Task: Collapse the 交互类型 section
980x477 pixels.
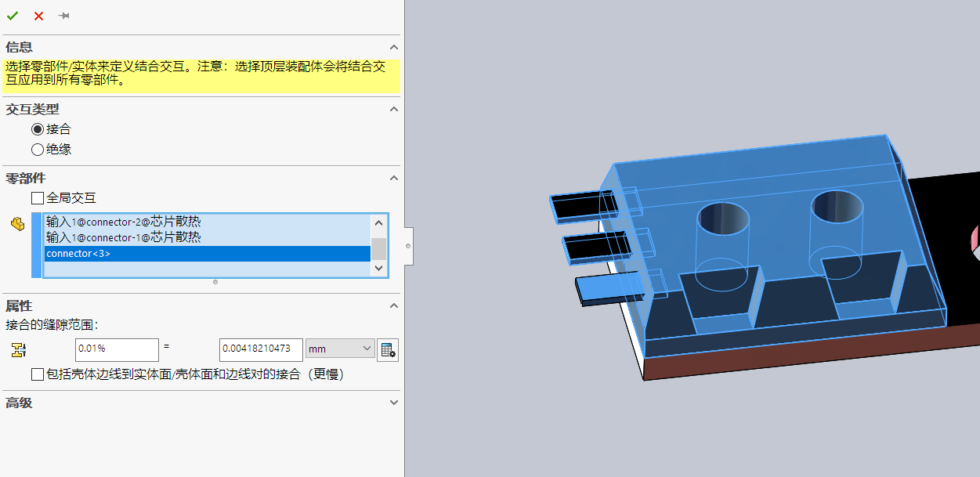Action: (394, 110)
